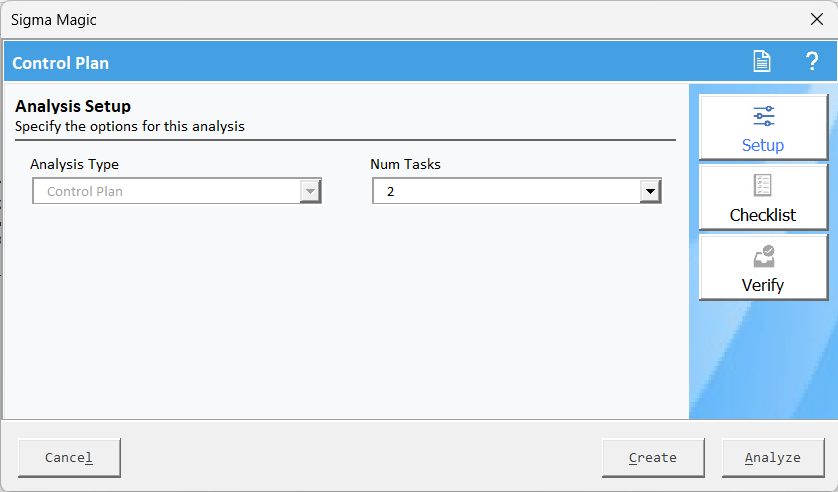Image resolution: width=838 pixels, height=492 pixels.
Task: Click the document notes icon in header
Action: pyautogui.click(x=762, y=62)
